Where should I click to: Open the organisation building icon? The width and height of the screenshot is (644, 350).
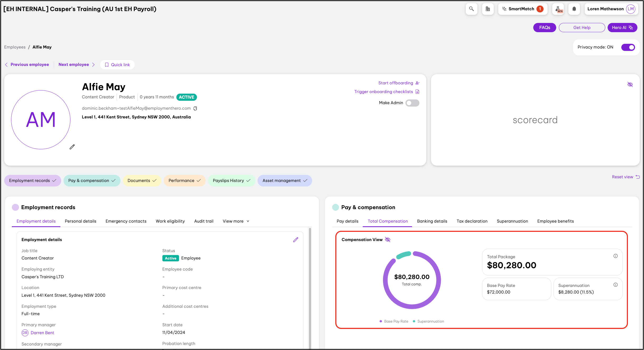tap(488, 9)
